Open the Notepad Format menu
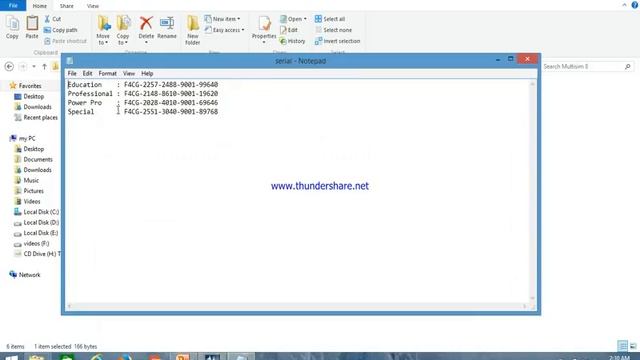Image resolution: width=640 pixels, height=360 pixels. (107, 73)
